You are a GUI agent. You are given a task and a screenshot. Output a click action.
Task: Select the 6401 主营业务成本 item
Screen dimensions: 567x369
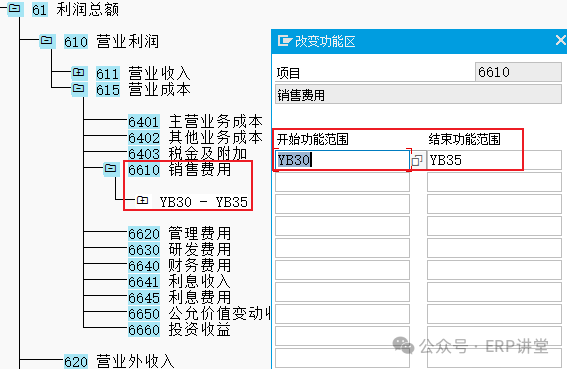tap(195, 122)
